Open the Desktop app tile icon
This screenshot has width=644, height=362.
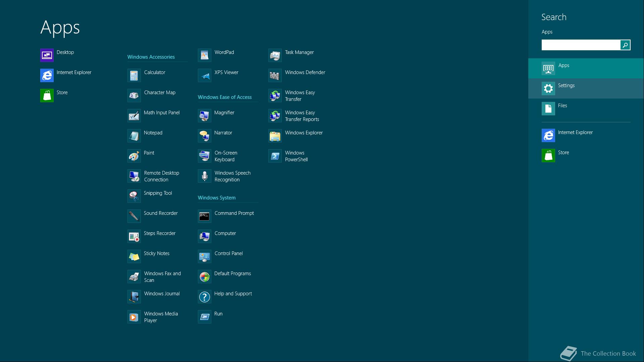[x=47, y=55]
